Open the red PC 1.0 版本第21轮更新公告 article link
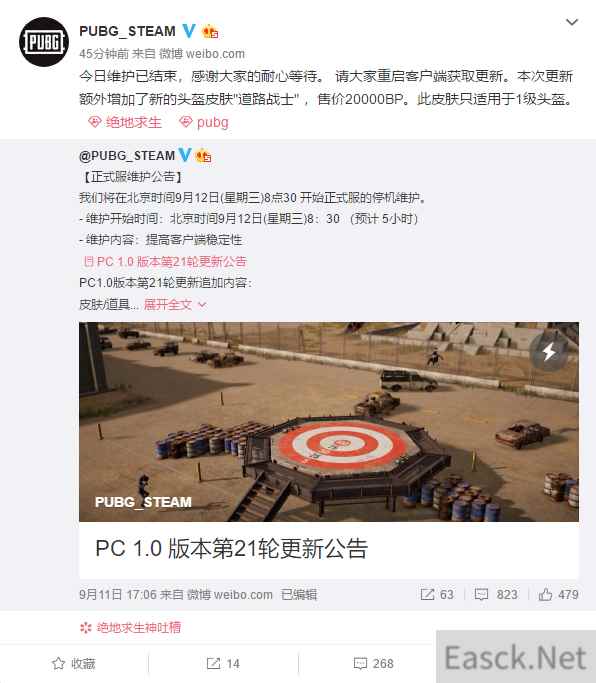 165,261
